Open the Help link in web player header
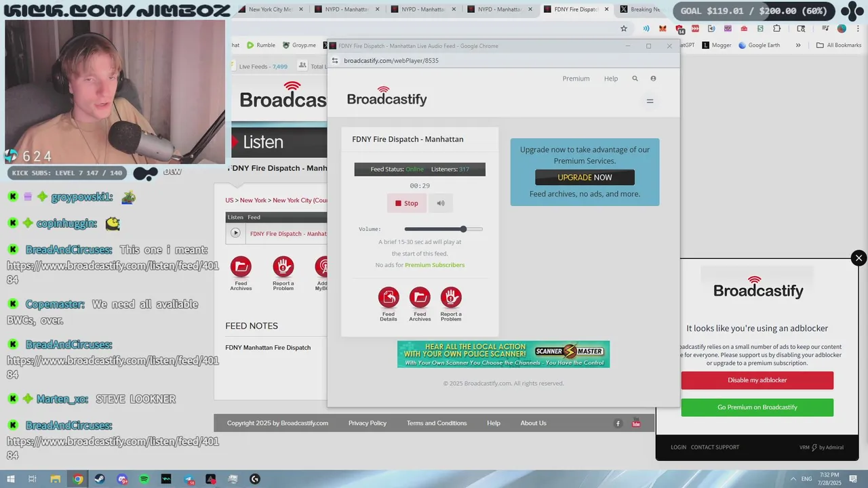Viewport: 868px width, 488px height. tap(611, 79)
